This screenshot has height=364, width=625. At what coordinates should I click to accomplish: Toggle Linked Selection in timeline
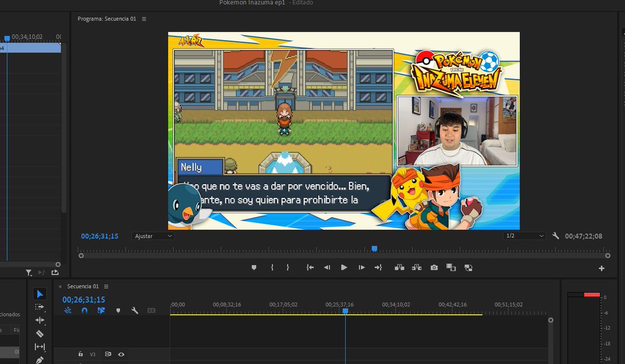click(101, 310)
